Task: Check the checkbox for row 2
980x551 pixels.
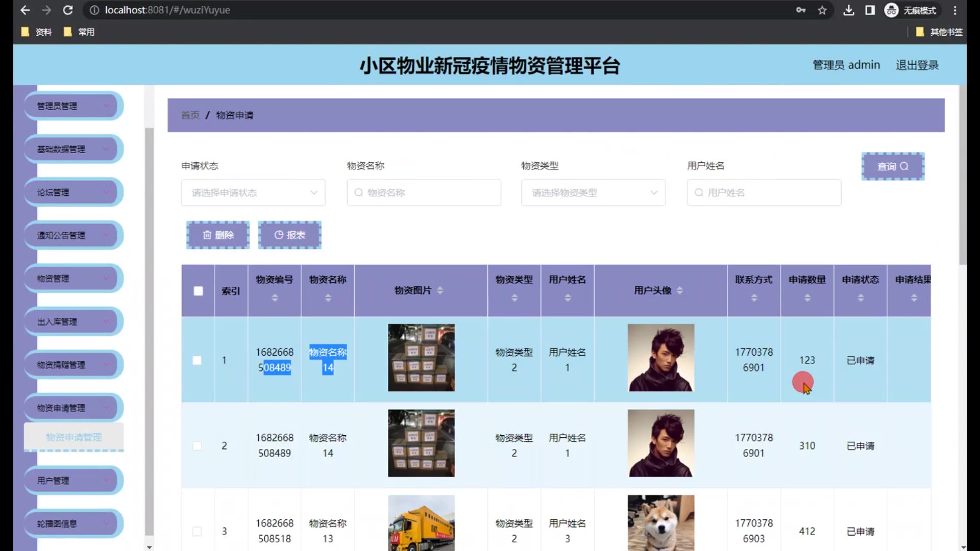Action: [197, 446]
